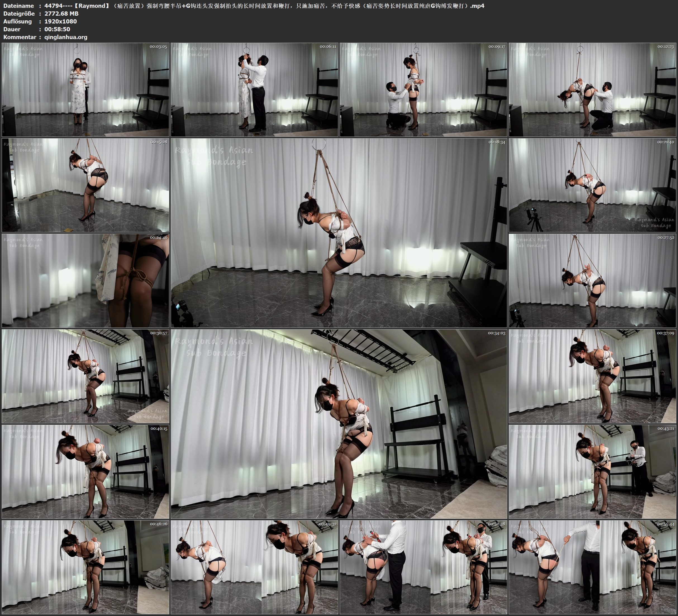Click the frame at 00:40:15

tap(85, 471)
